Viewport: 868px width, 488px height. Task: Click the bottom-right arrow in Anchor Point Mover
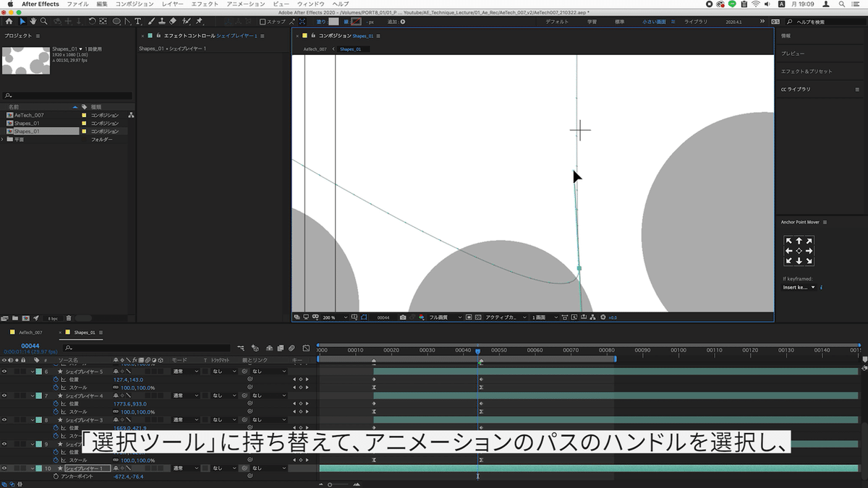click(809, 261)
